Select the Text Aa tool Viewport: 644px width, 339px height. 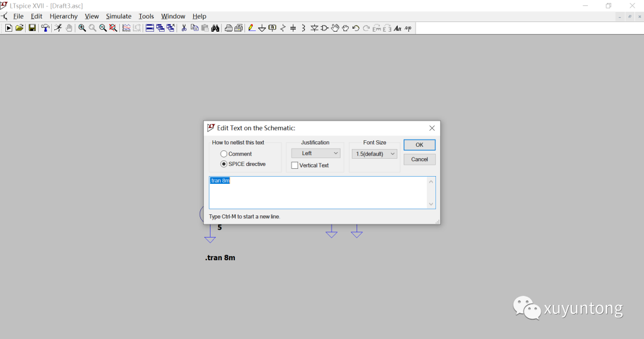398,28
